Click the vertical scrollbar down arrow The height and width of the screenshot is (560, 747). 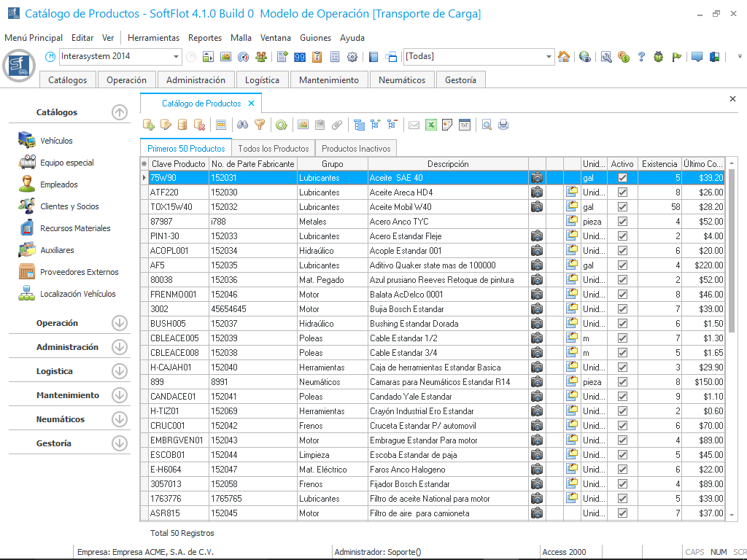point(732,515)
